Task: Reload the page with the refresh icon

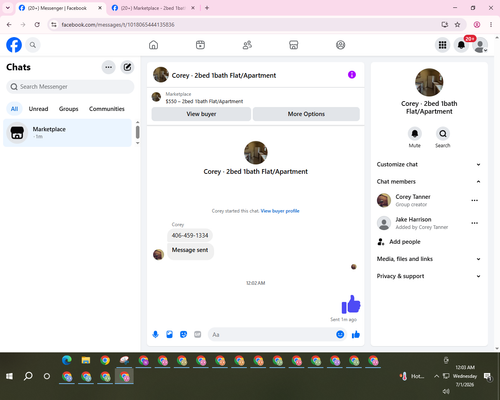Action: [x=37, y=24]
